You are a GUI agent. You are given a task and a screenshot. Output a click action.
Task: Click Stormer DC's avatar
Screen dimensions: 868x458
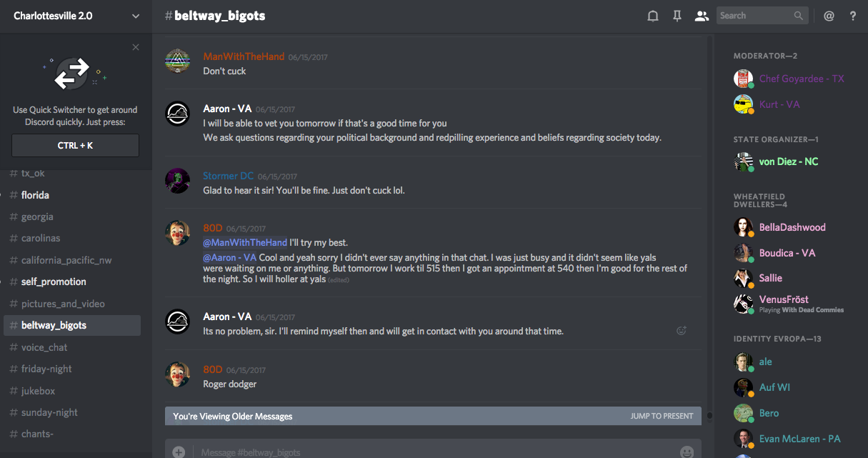click(x=177, y=181)
